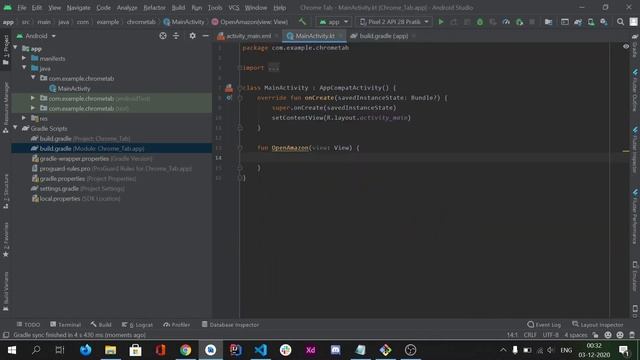
Task: Toggle the Project tool window tab
Action: coord(6,50)
